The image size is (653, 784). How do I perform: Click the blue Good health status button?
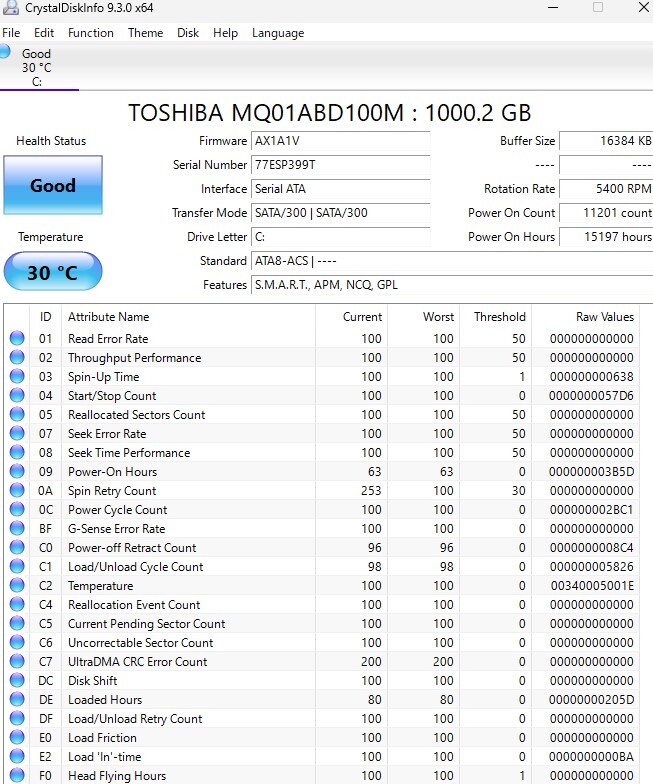[x=53, y=186]
